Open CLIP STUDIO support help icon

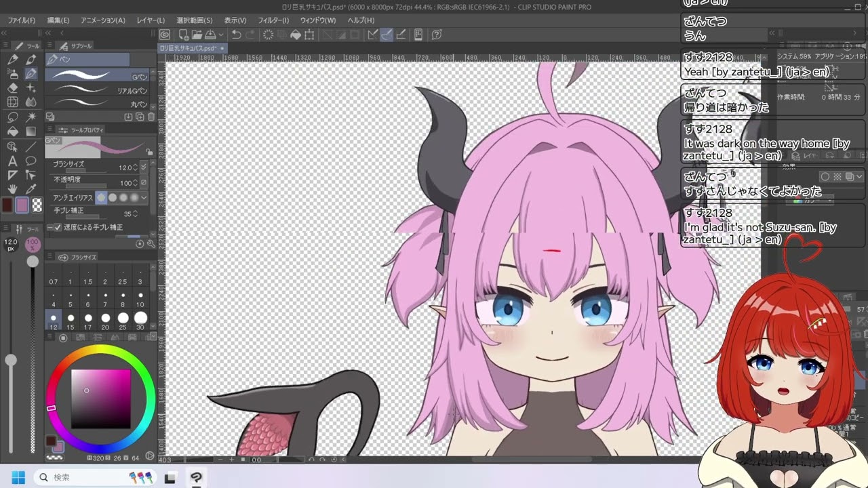[x=437, y=35]
